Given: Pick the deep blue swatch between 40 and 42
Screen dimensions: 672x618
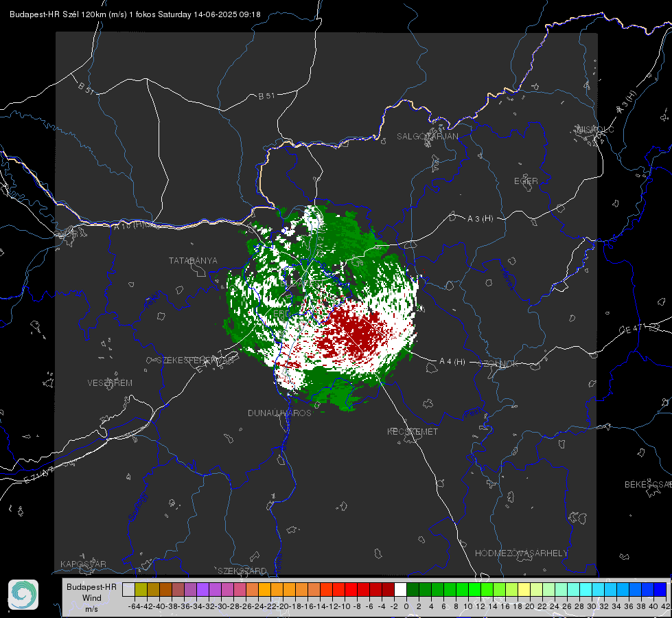Looking at the screenshot, I should pos(660,589).
